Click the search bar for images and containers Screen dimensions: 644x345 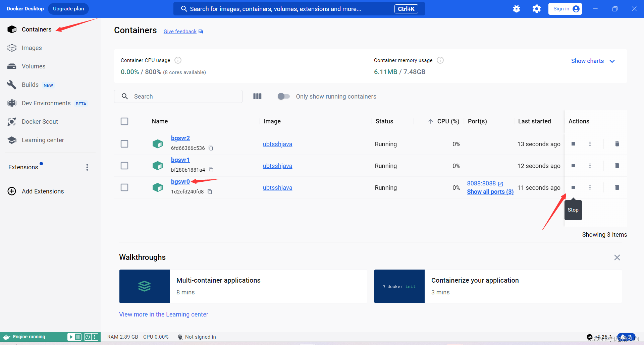point(299,9)
